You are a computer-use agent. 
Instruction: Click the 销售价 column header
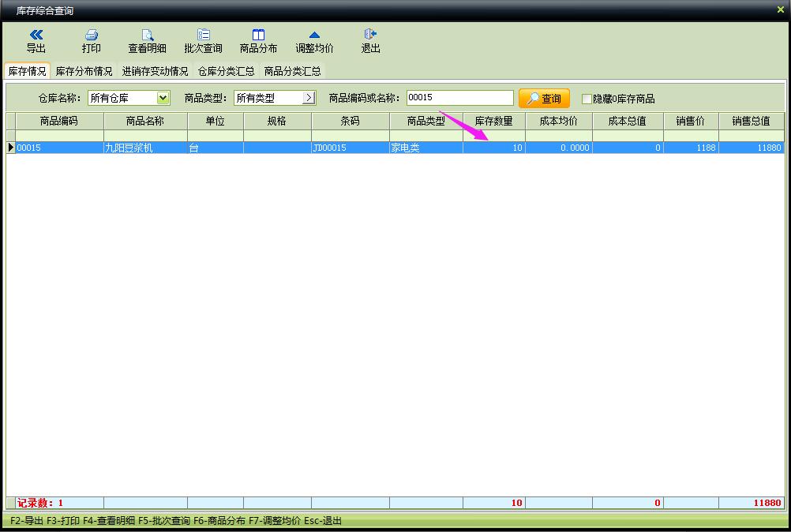pyautogui.click(x=691, y=121)
